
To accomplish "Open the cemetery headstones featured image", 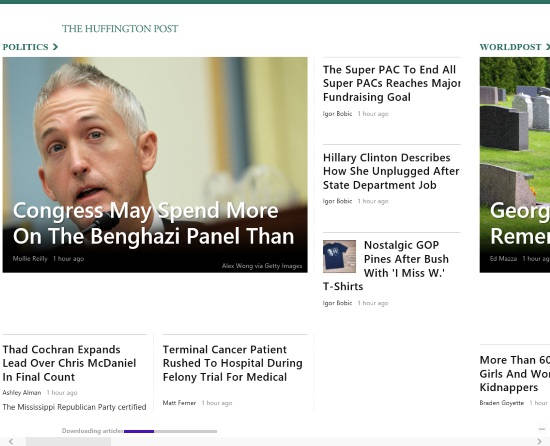I will point(515,165).
